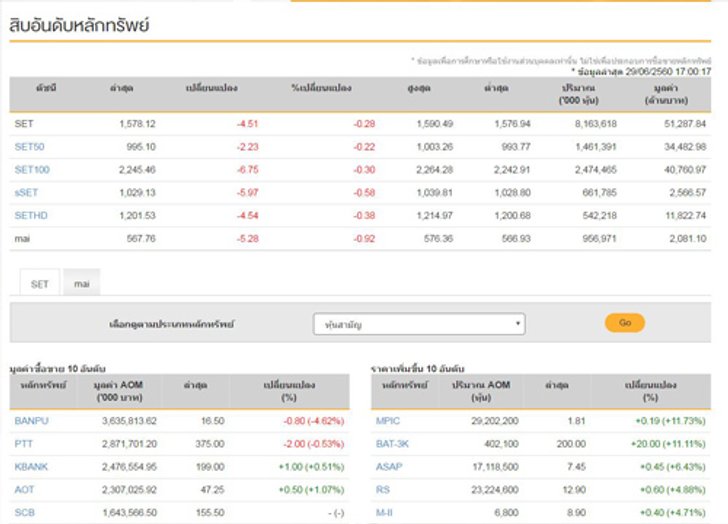Screen dimensions: 728x524
Task: Select SCB value 1,643,566.50
Action: coord(130,512)
